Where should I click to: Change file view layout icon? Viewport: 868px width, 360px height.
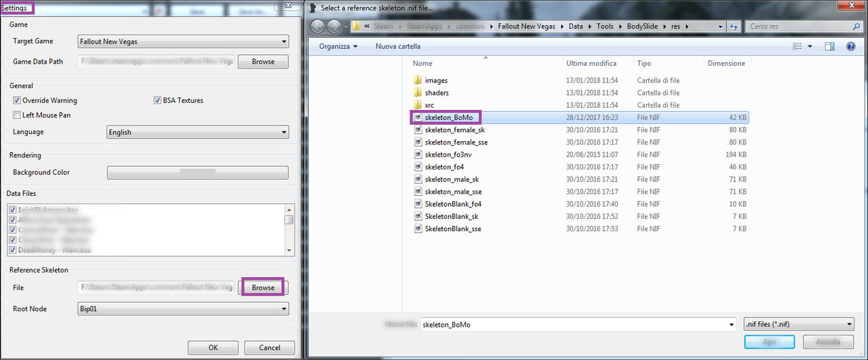(x=798, y=46)
